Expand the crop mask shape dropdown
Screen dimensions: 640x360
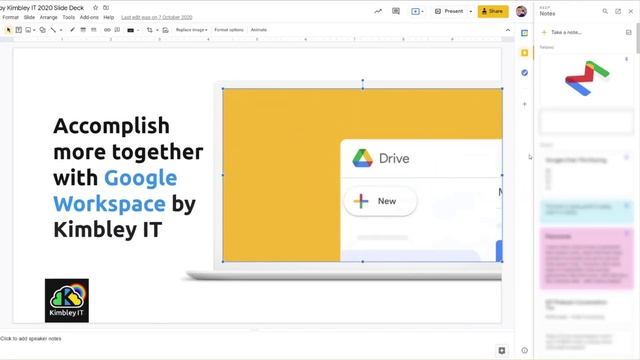pos(157,30)
